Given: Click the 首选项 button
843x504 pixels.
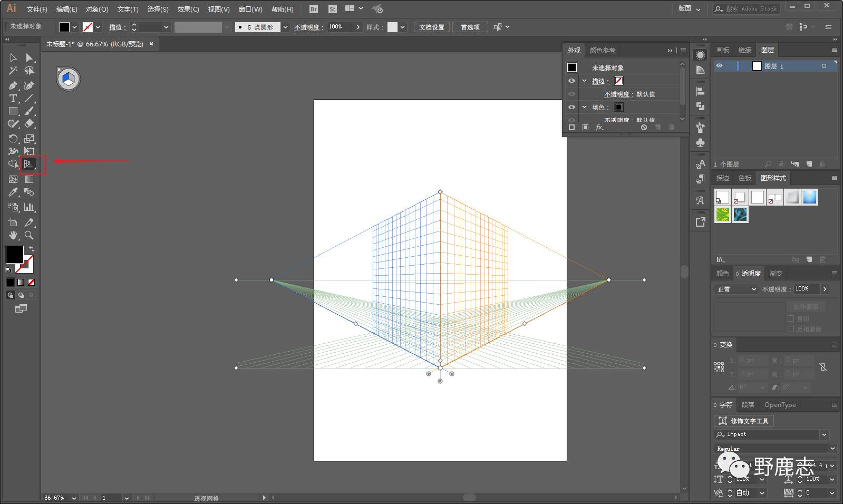Looking at the screenshot, I should (470, 27).
